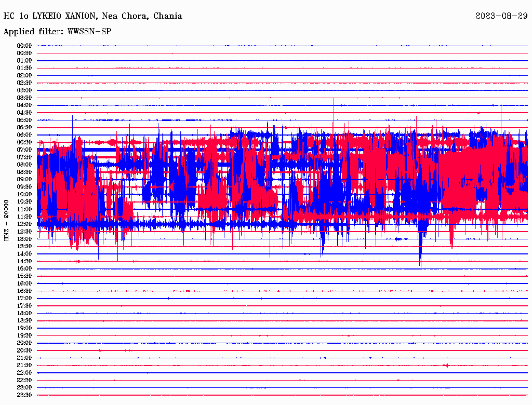This screenshot has height=405, width=532.
Task: Click the 05:30 time label
Action: (x=24, y=128)
